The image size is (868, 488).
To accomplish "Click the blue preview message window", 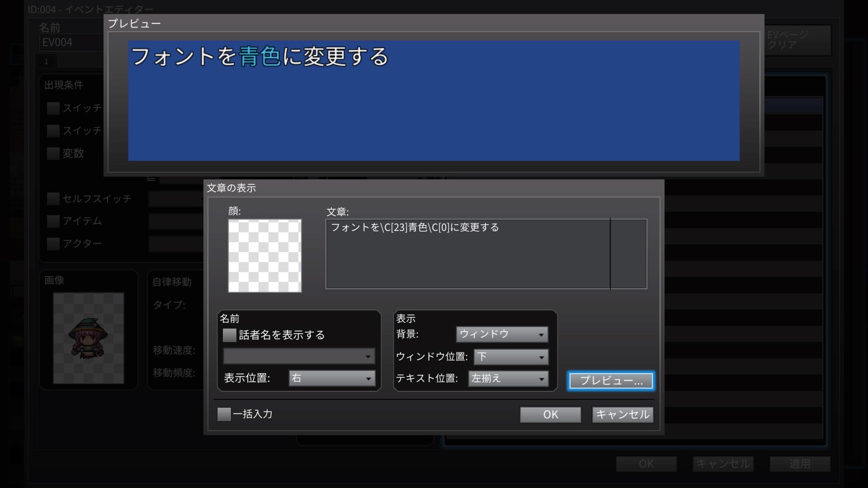I will tap(433, 101).
